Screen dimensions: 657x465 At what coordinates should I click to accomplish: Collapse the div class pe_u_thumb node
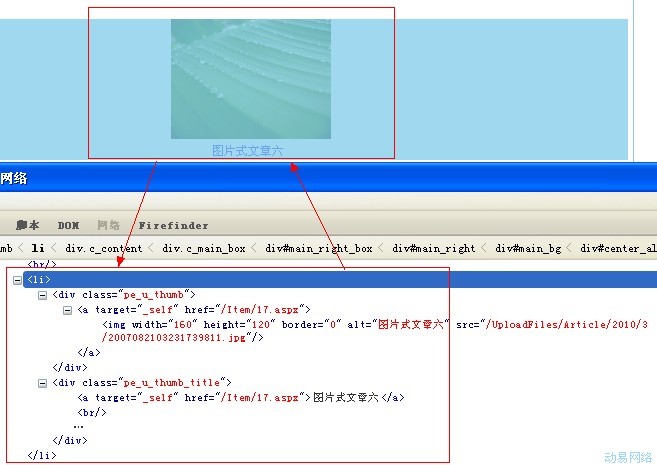pyautogui.click(x=42, y=295)
